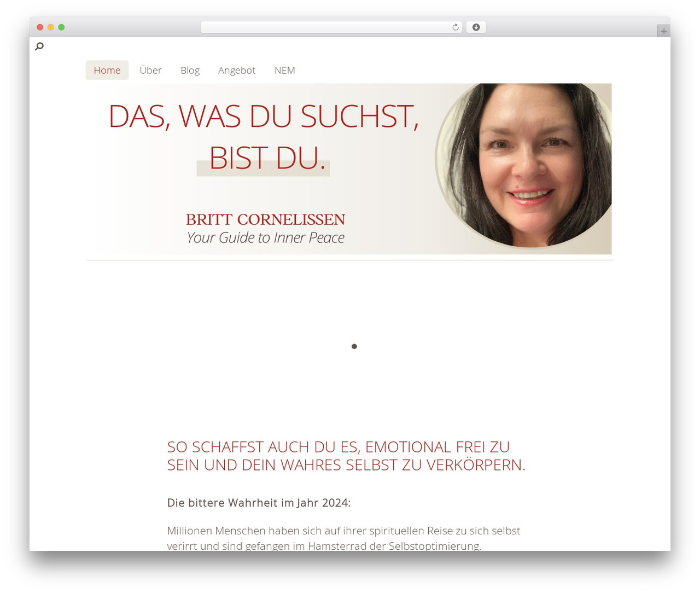
Task: Minimize the window with the yellow button
Action: [x=51, y=27]
